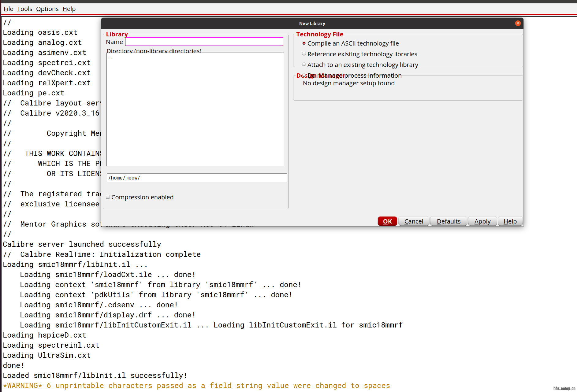The image size is (577, 392).
Task: Click the library Name input field
Action: 204,42
